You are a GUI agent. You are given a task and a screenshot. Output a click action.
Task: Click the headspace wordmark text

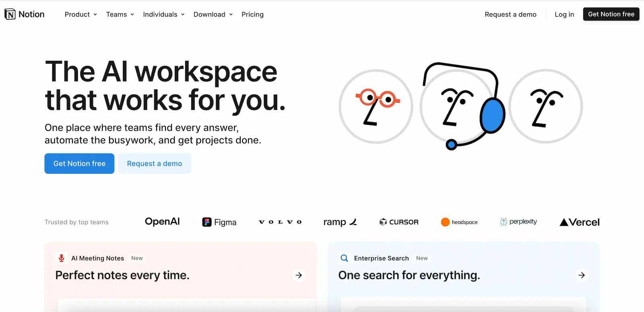(x=464, y=222)
